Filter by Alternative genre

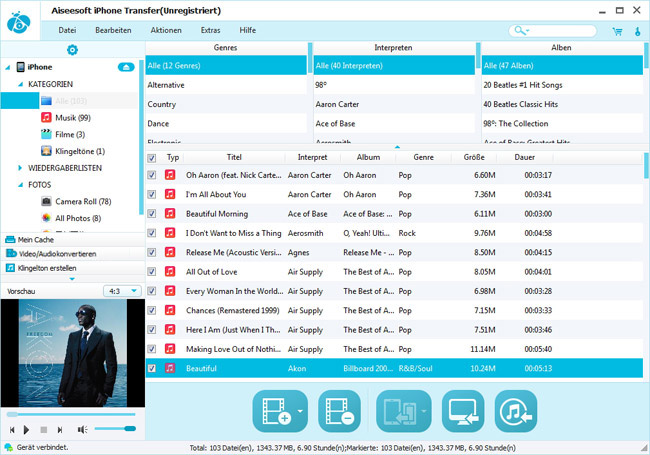(x=226, y=85)
